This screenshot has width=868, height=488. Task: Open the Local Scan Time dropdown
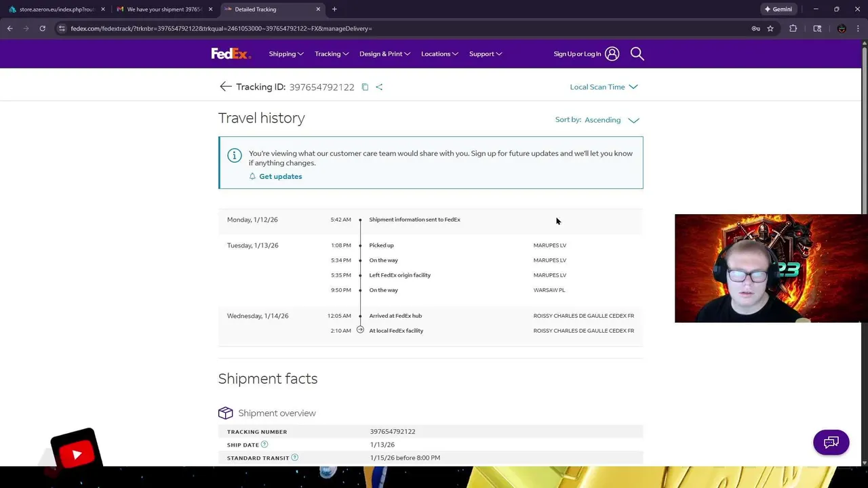(604, 87)
